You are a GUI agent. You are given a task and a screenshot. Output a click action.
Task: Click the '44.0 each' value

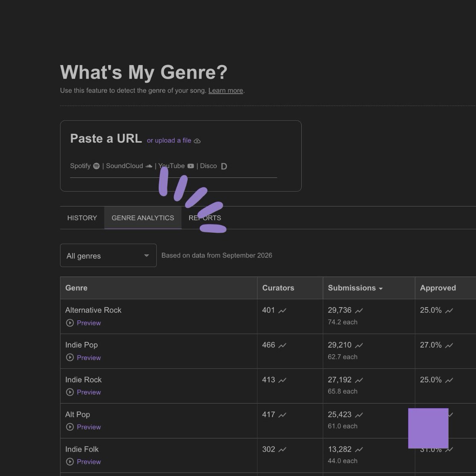point(343,461)
